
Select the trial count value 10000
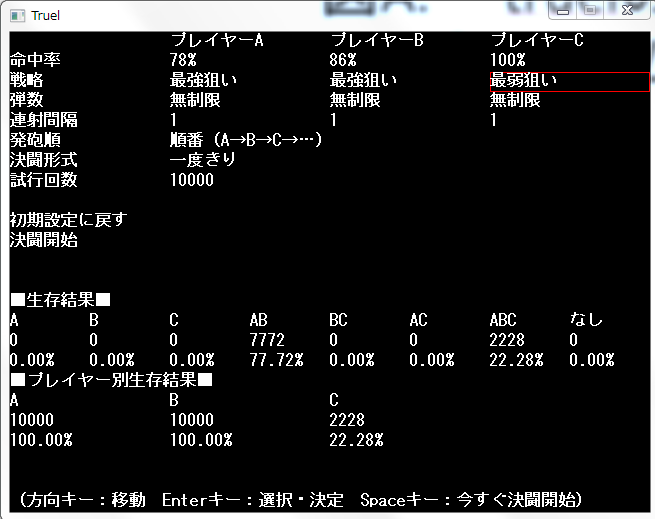pos(192,180)
